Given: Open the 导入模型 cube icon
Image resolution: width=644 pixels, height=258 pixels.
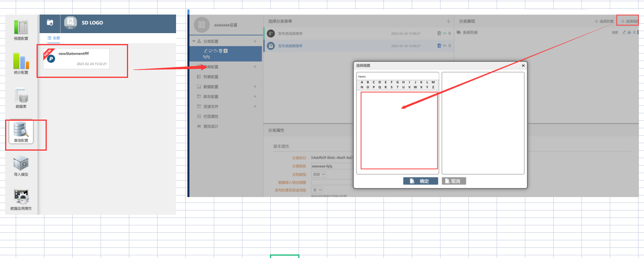Looking at the screenshot, I should [x=21, y=166].
